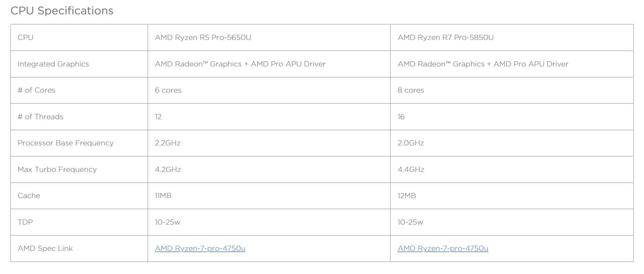Image resolution: width=644 pixels, height=274 pixels.
Task: Click the '# of Threads' row label
Action: coord(40,117)
